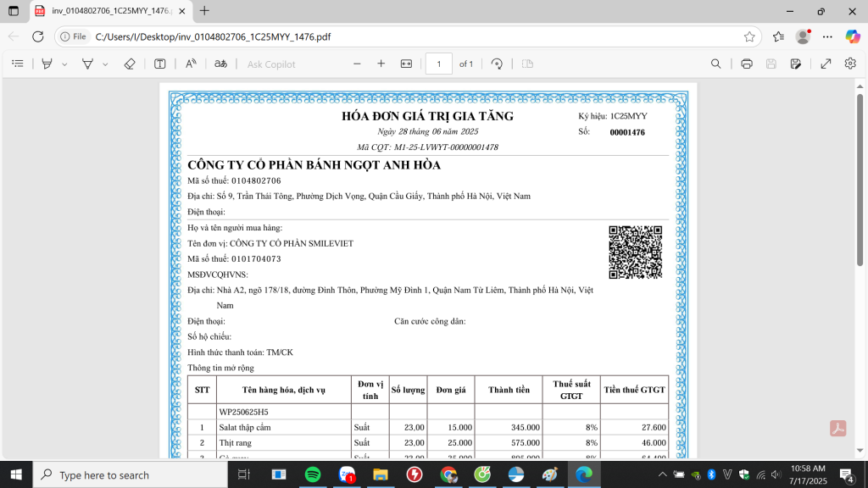868x488 pixels.
Task: Select the Highlight tool
Action: click(47, 64)
